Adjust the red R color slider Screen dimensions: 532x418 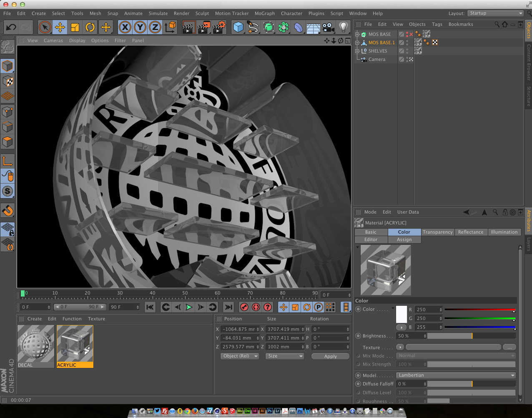tap(480, 310)
